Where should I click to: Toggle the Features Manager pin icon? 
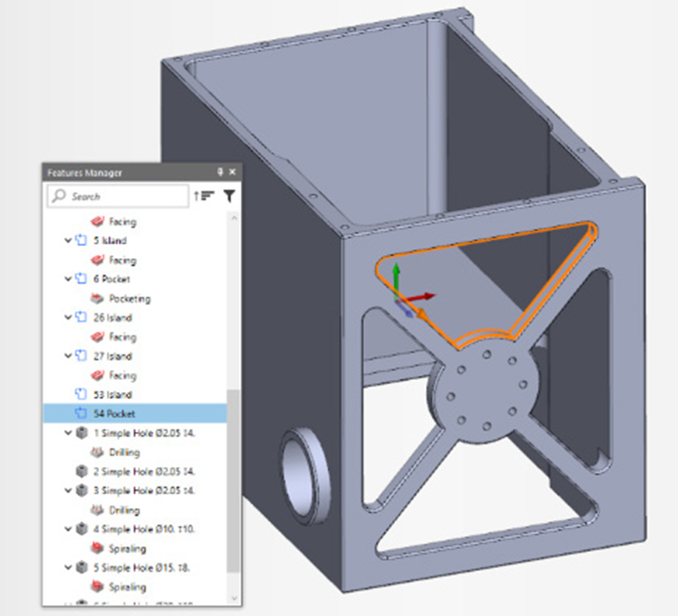(220, 172)
